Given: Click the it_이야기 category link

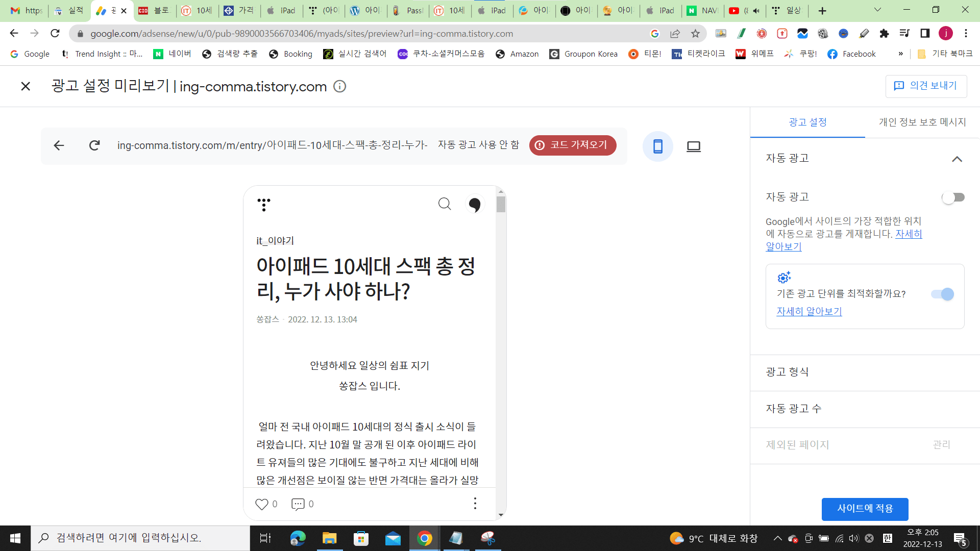Looking at the screenshot, I should pos(275,241).
